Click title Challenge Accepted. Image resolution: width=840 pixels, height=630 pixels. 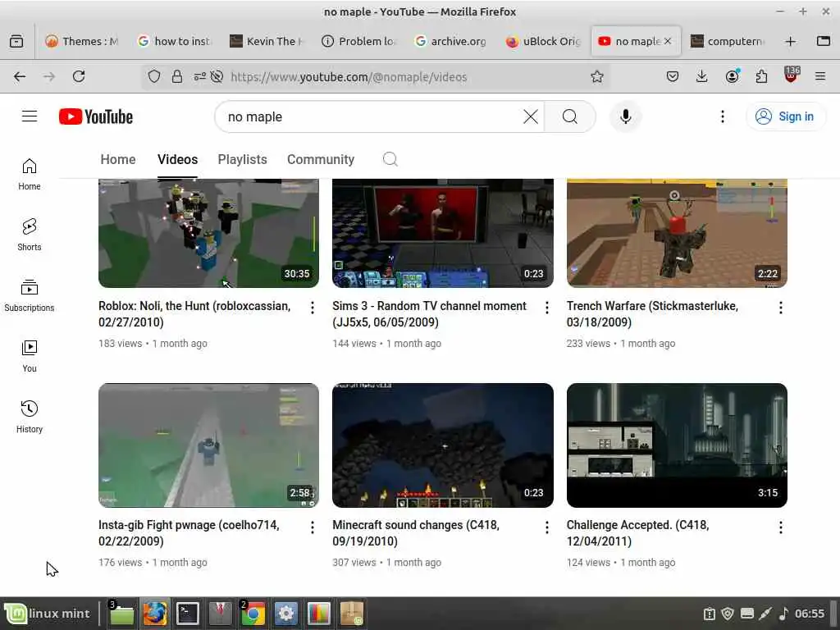coord(637,533)
